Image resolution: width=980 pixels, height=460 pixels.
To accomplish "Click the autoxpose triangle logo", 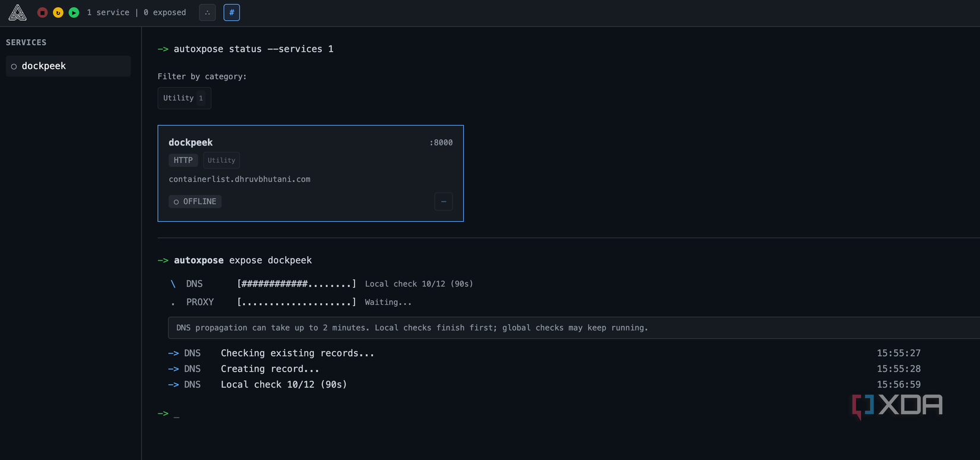I will click(17, 12).
